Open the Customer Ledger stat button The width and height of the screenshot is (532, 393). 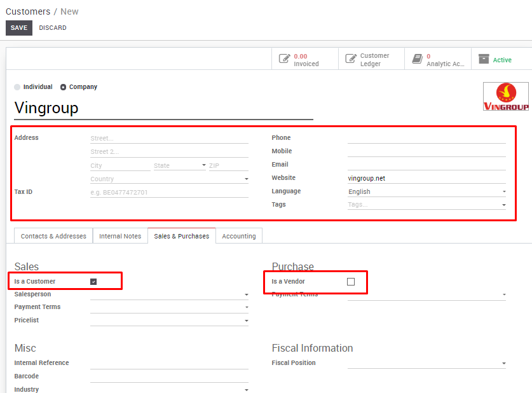[x=372, y=59]
